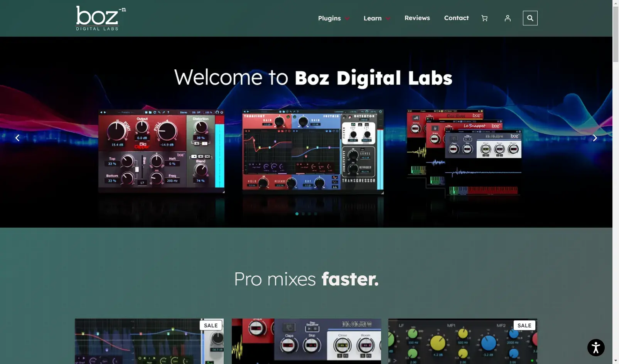The height and width of the screenshot is (364, 619).
Task: Open the Plugins menu
Action: 329,18
